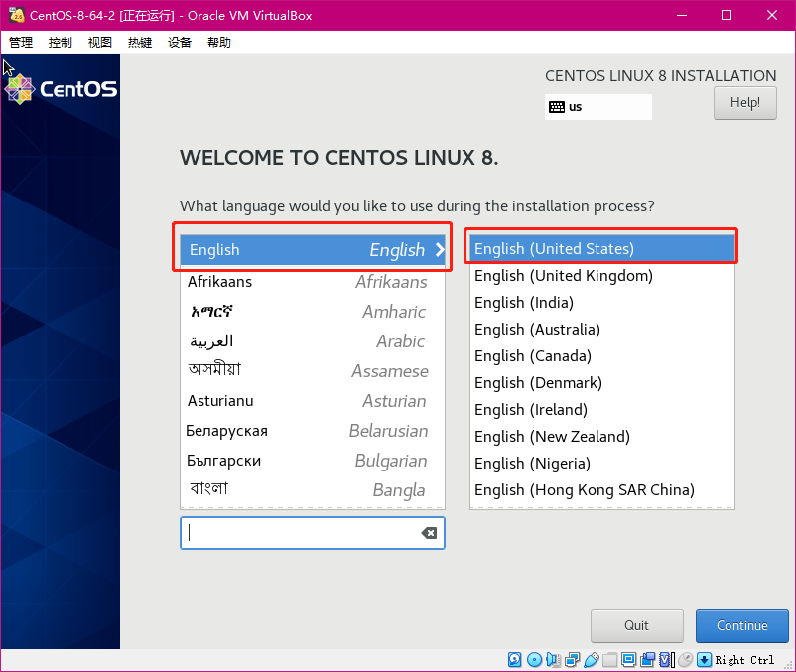Open the optical disc status icon

(534, 660)
